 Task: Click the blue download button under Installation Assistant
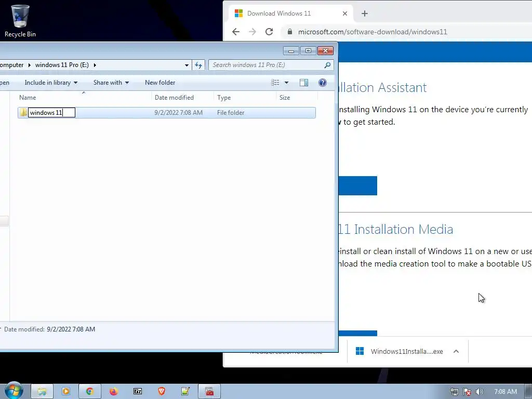357,185
